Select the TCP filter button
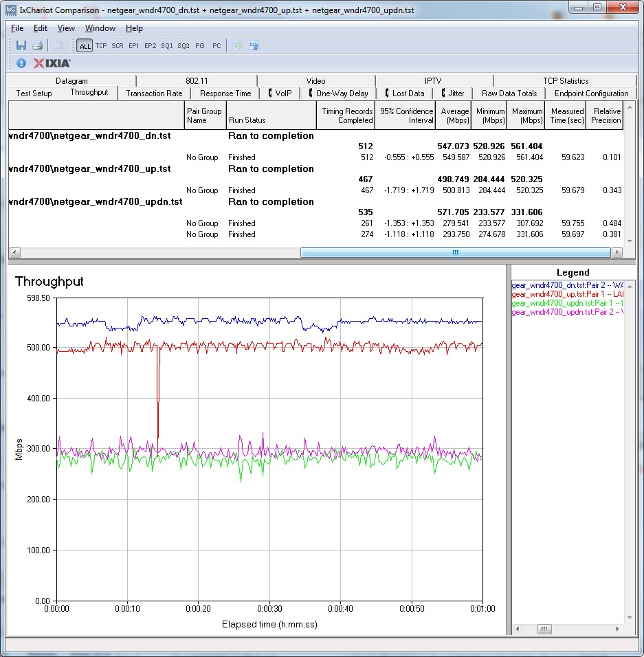644x657 pixels. tap(101, 45)
